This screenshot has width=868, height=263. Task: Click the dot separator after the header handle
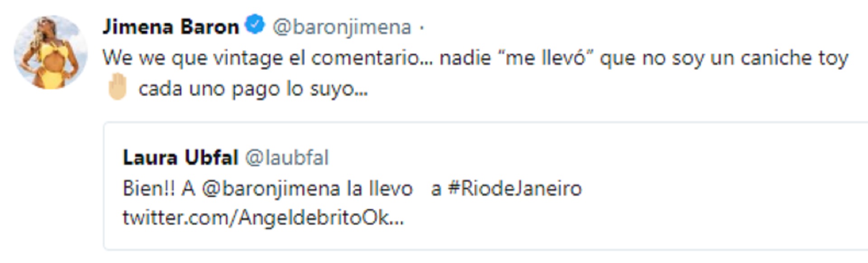point(422,28)
